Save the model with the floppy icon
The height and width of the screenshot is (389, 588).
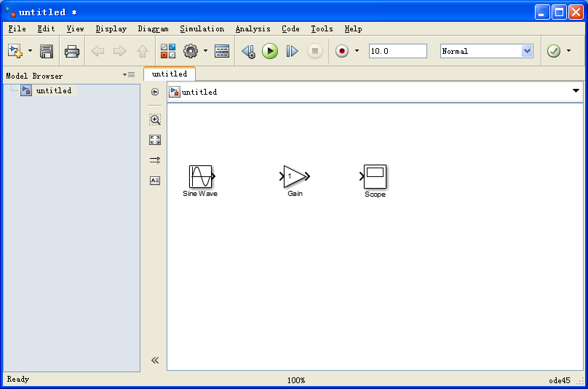47,51
